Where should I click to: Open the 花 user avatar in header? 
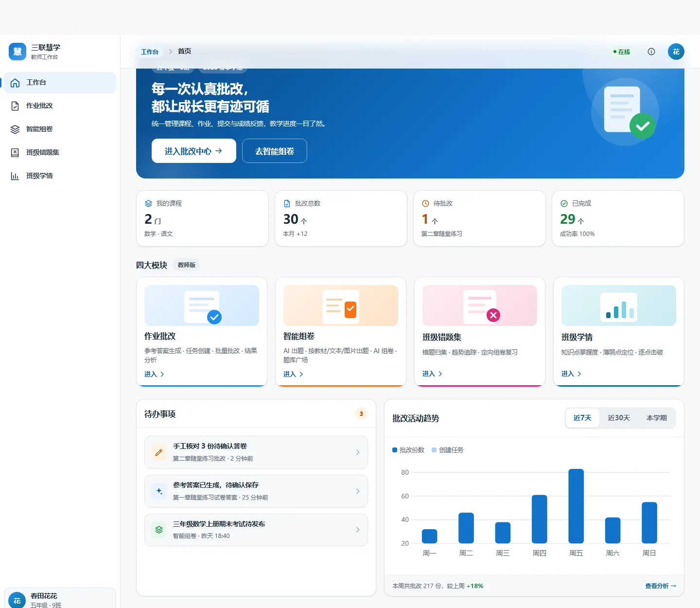click(x=676, y=52)
